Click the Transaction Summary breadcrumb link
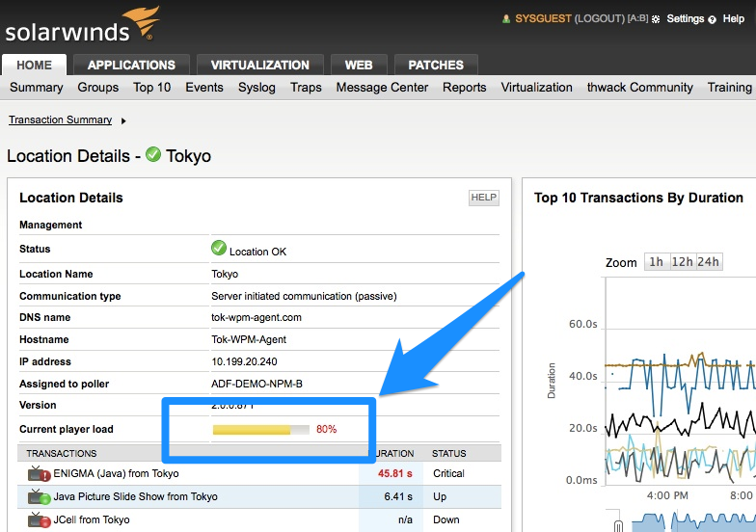 [60, 120]
